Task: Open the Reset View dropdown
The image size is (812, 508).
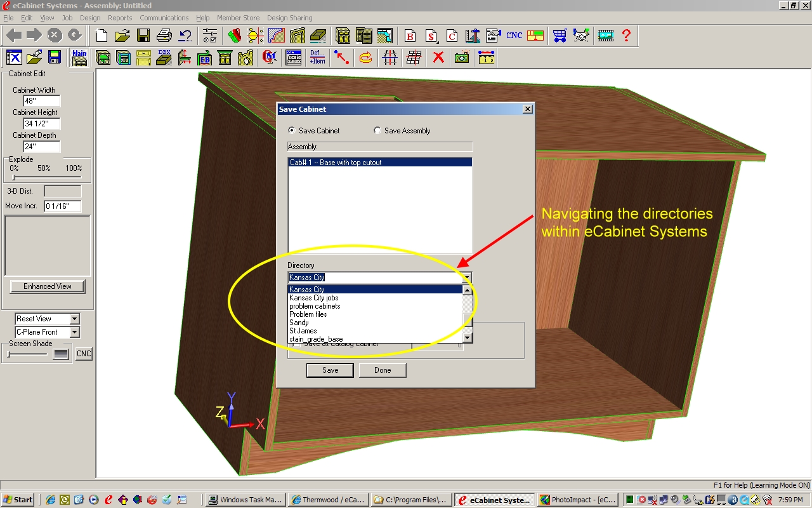Action: [74, 319]
